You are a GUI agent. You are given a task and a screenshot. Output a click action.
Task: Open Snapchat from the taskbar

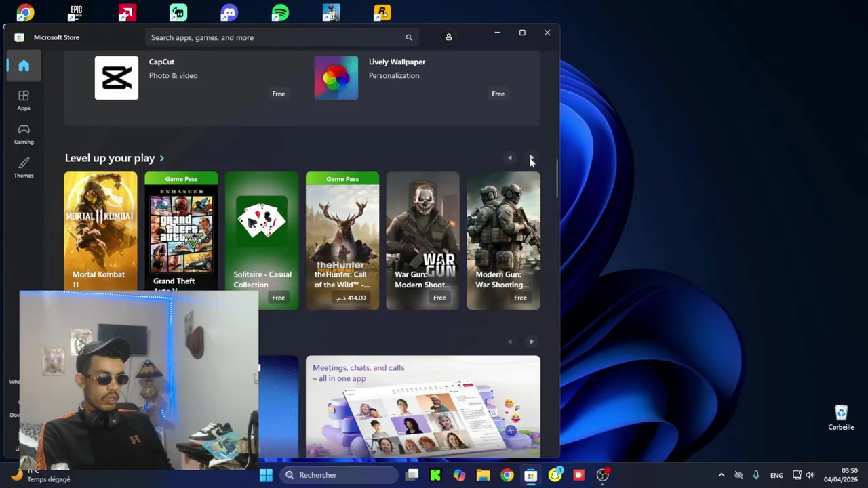[x=555, y=475]
